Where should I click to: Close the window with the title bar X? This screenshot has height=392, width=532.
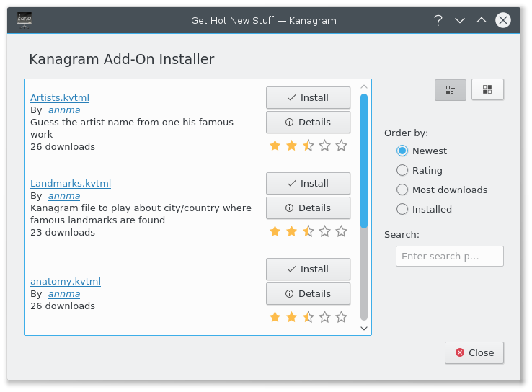point(503,20)
